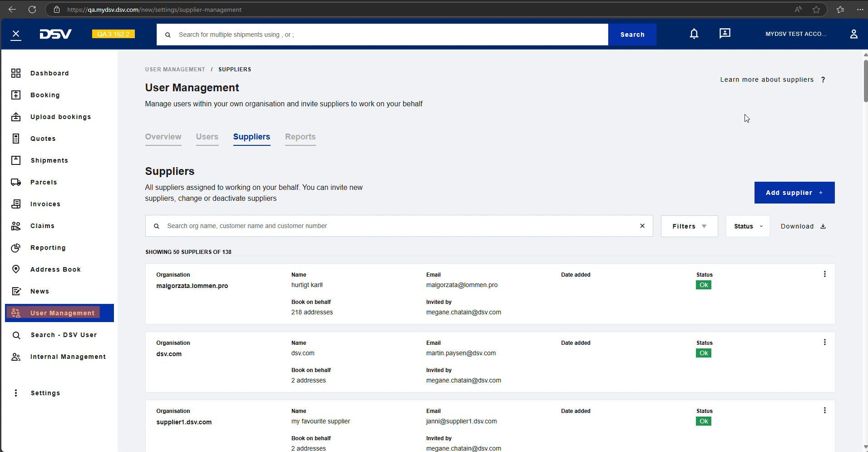Click the notifications bell icon
Screen dimensions: 868x452
pos(694,34)
